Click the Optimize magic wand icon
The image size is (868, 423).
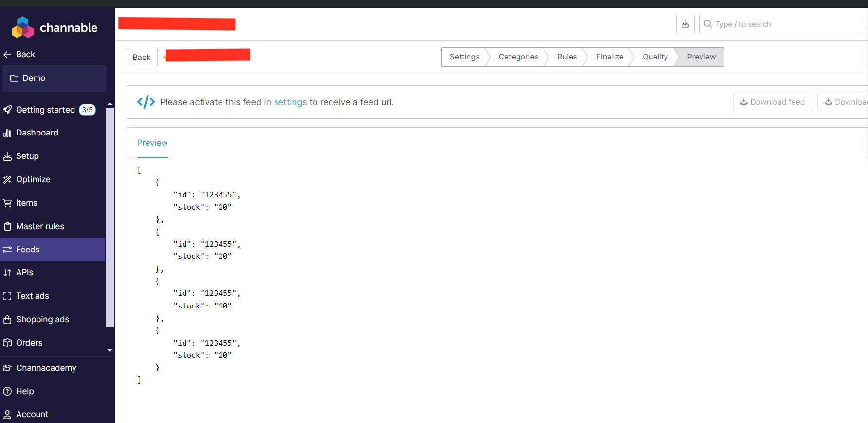7,180
